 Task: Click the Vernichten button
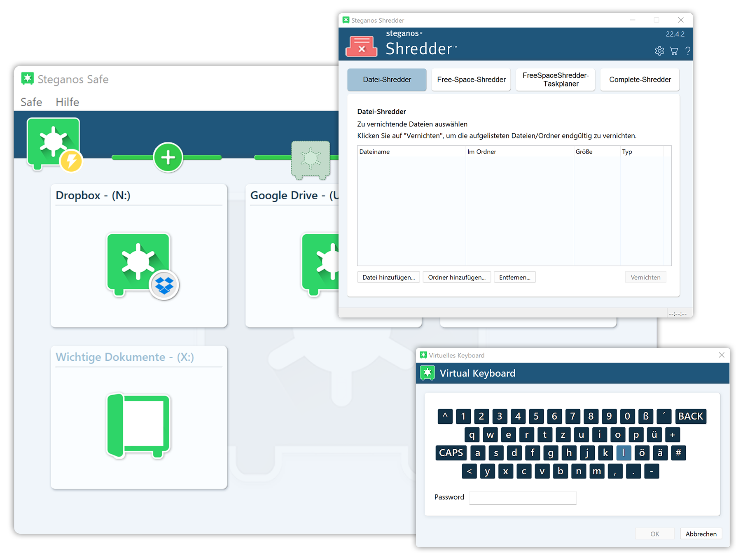coord(645,277)
